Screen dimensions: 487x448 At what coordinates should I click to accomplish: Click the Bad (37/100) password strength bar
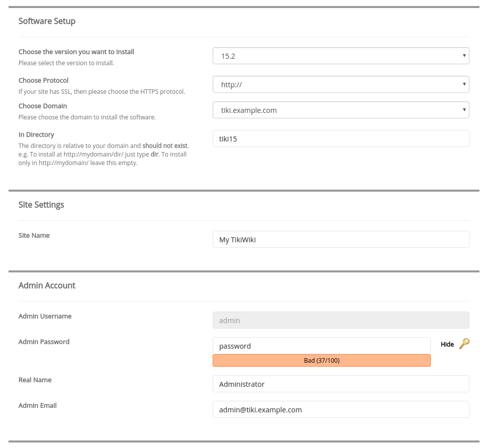pyautogui.click(x=321, y=360)
